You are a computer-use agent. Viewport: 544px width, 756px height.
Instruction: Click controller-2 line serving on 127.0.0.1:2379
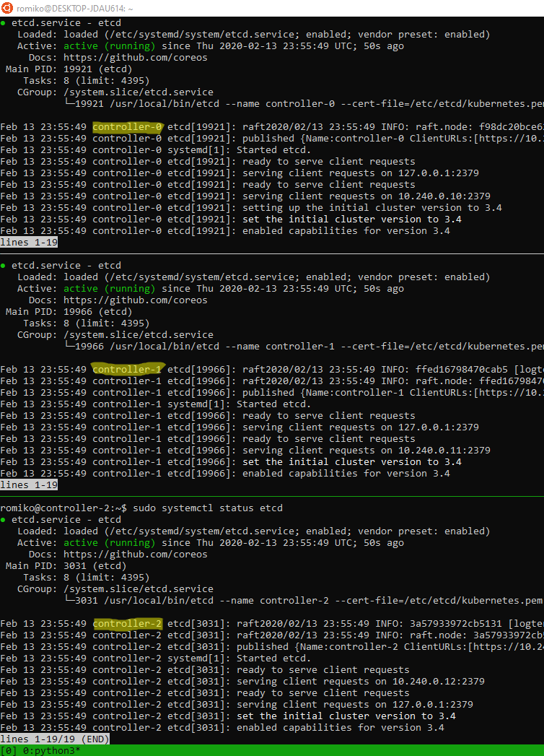[237, 705]
